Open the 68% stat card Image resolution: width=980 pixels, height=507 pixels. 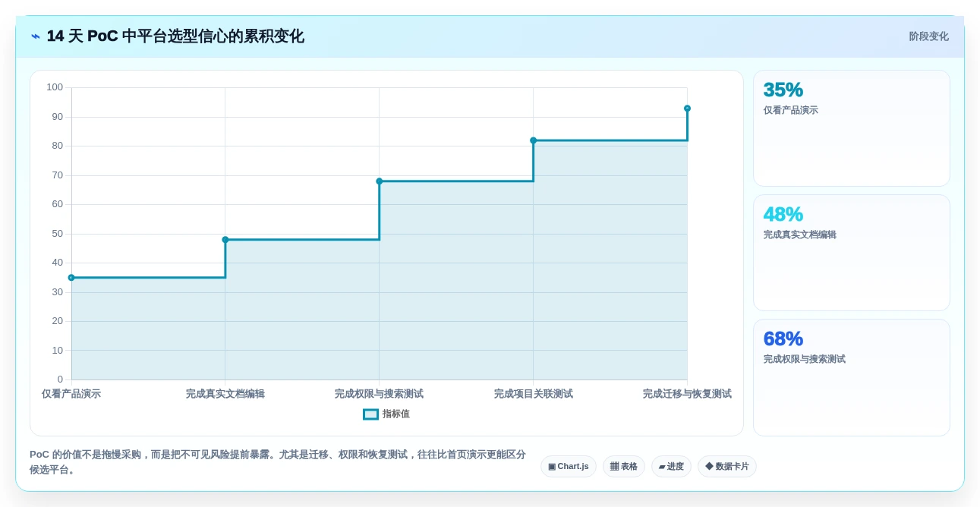pyautogui.click(x=852, y=377)
